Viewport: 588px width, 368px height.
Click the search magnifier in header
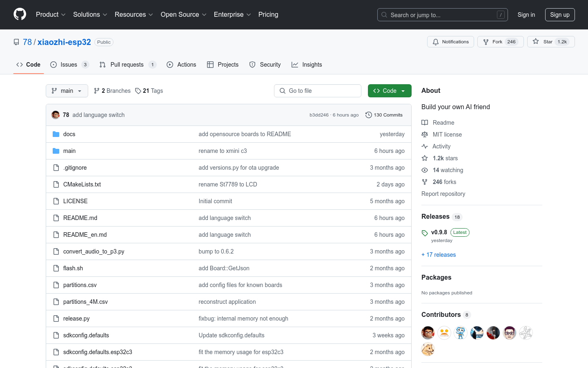[x=384, y=15]
